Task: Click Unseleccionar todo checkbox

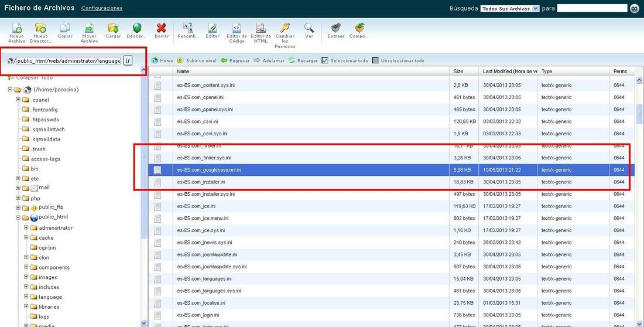Action: pos(375,60)
